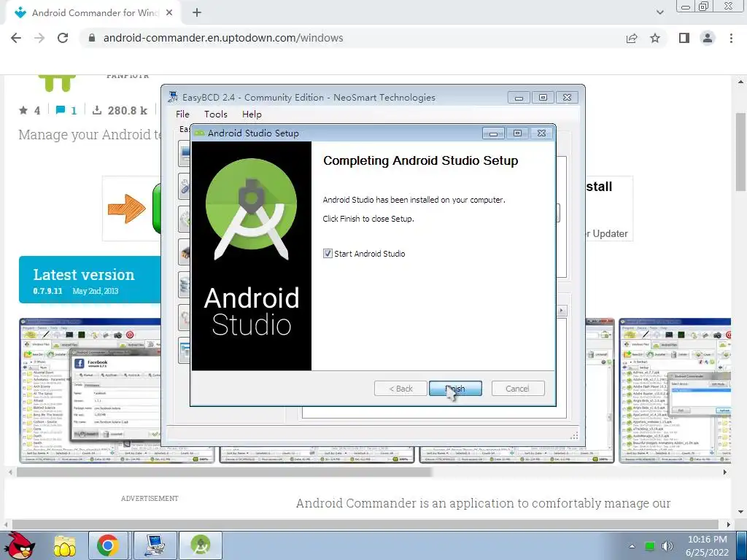
Task: Launch the Angry Birds start icon in taskbar
Action: (18, 545)
